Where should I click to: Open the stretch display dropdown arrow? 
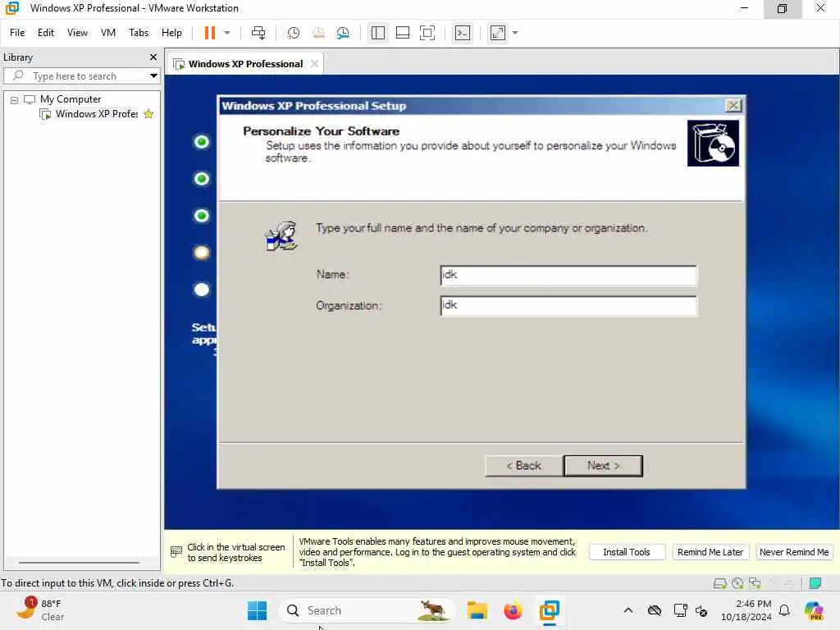[x=515, y=33]
